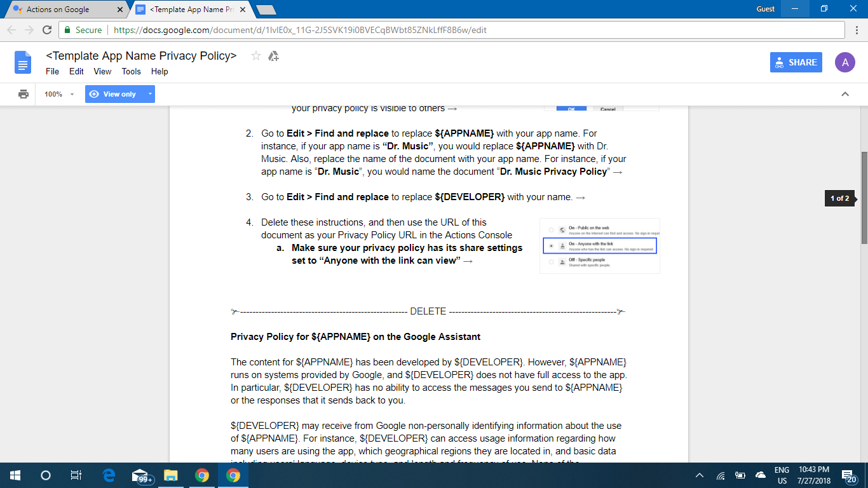Open the View only mode dropdown arrow
This screenshot has height=488, width=868.
click(150, 94)
